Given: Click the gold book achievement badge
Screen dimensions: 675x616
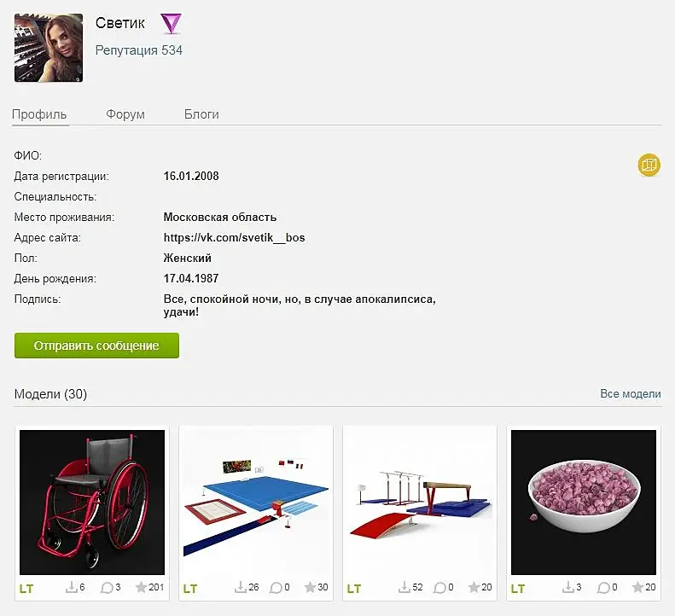Looking at the screenshot, I should [649, 165].
